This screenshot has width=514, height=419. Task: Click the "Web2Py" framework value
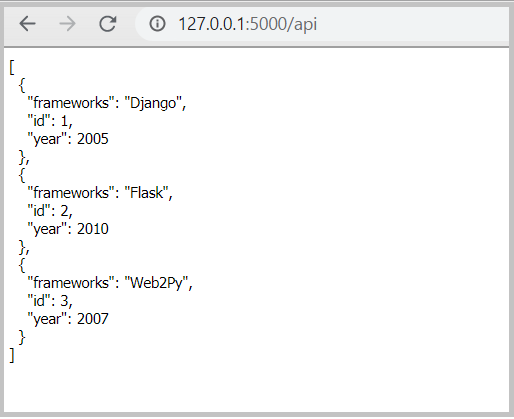pos(156,283)
